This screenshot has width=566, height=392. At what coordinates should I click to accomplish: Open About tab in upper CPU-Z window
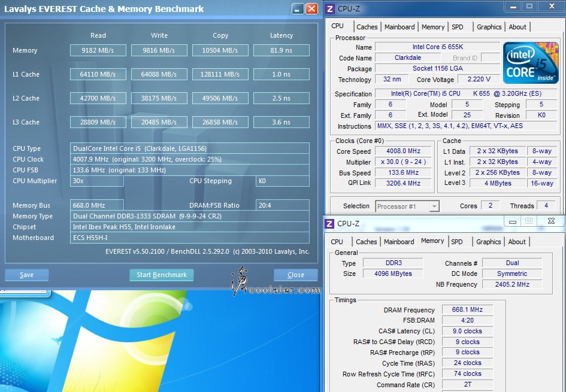(x=517, y=27)
